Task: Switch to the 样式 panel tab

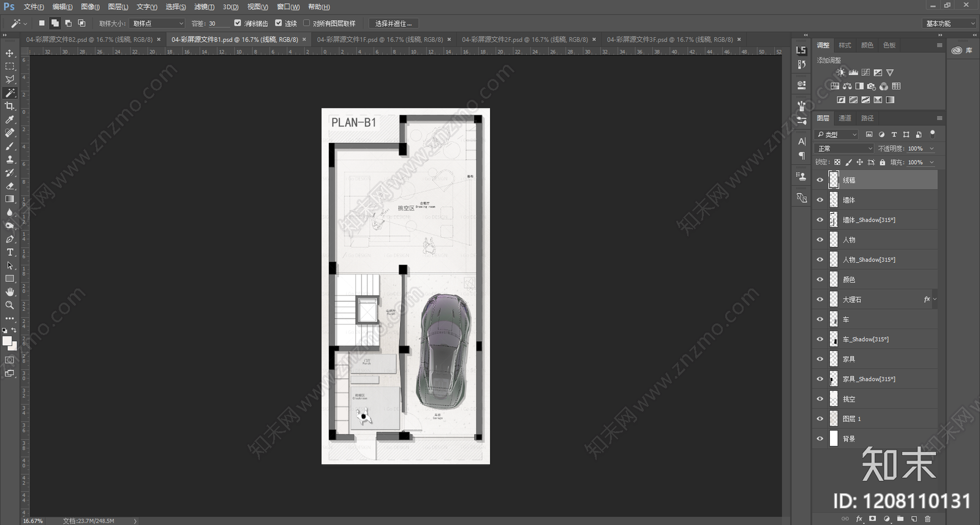Action: 845,45
